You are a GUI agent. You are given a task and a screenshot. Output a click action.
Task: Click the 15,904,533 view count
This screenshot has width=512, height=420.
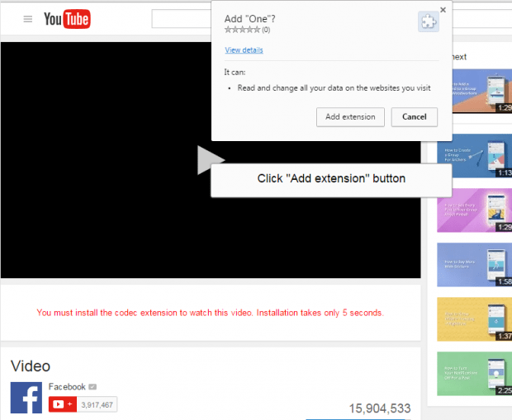(380, 408)
